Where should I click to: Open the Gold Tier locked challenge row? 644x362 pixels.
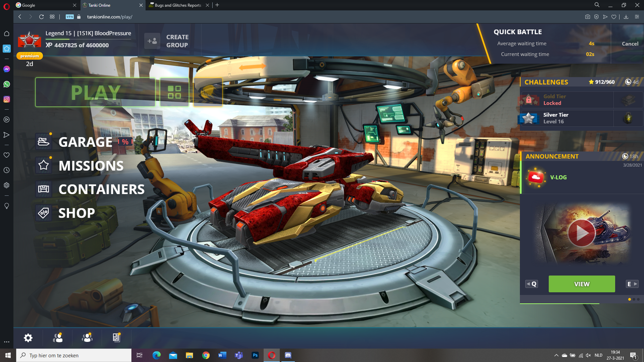(582, 100)
